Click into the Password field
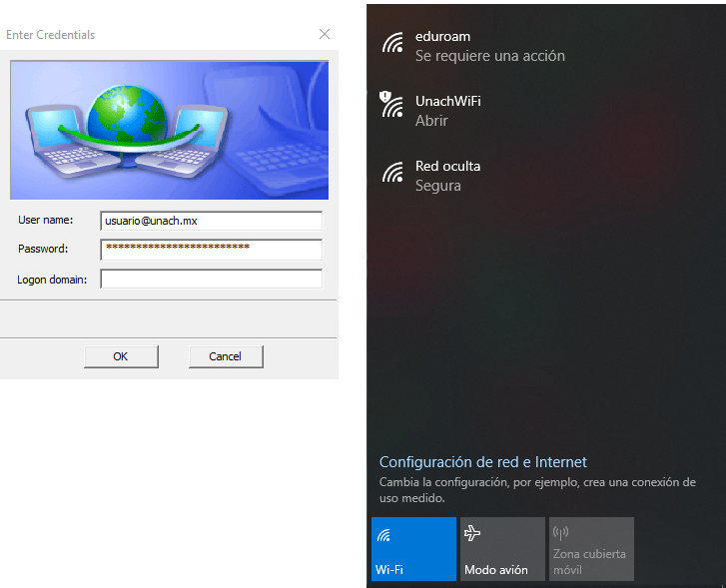The image size is (726, 588). 211,249
